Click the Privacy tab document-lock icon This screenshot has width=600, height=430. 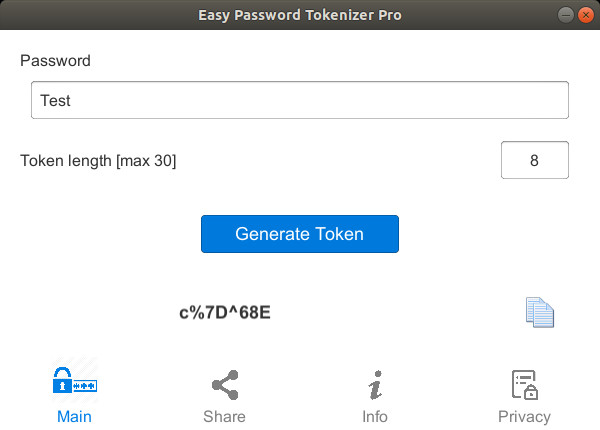[x=524, y=384]
